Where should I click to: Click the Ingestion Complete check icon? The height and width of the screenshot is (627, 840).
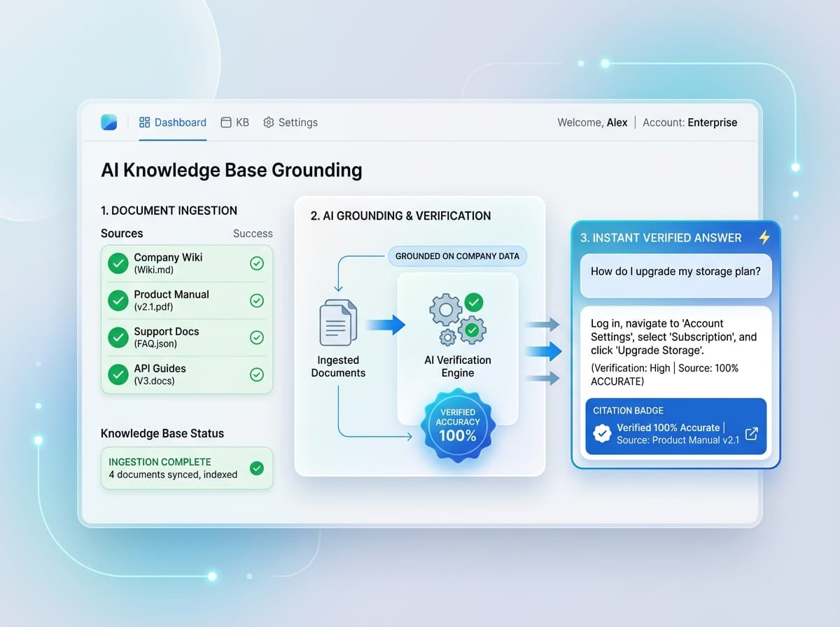257,468
